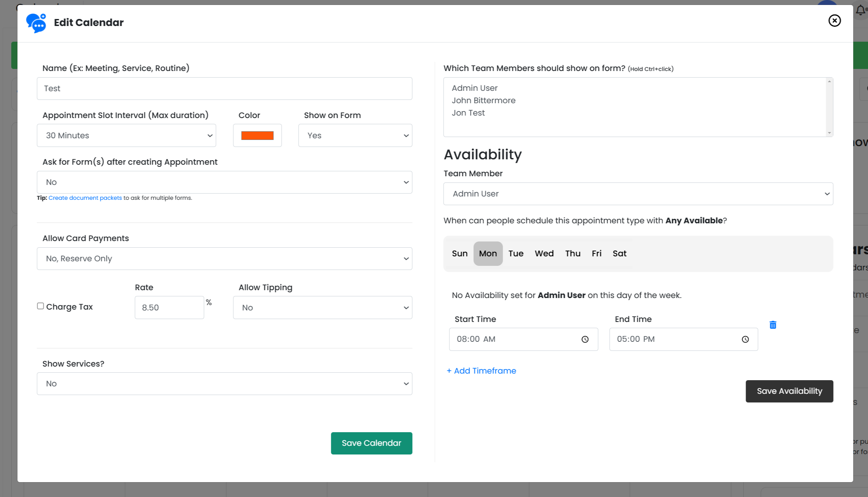The width and height of the screenshot is (868, 497).
Task: Select the Sun day tab
Action: [459, 253]
